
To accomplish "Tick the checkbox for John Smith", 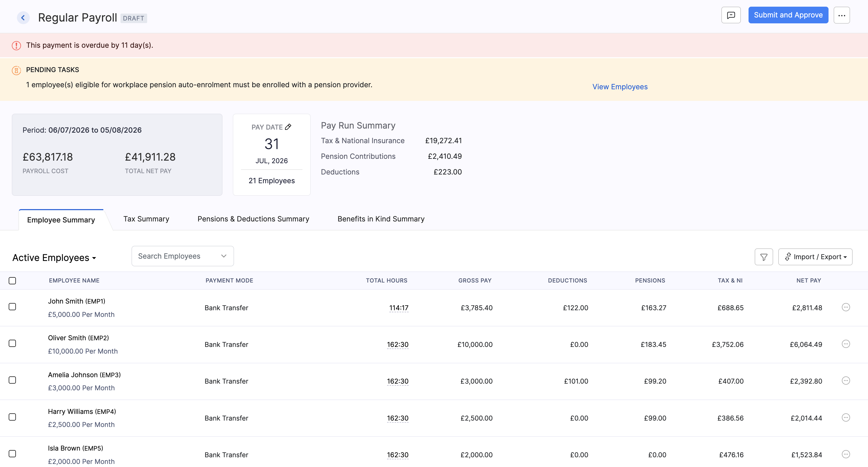I will point(13,306).
